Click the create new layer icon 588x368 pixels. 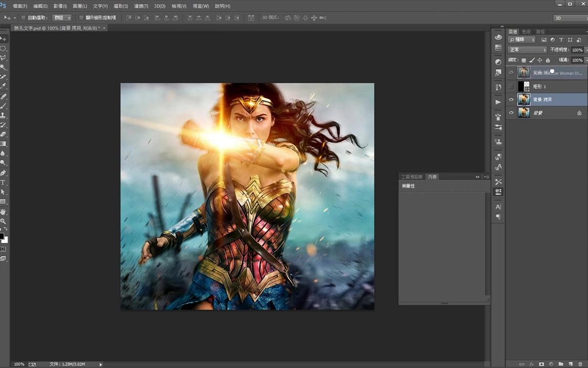coord(570,364)
